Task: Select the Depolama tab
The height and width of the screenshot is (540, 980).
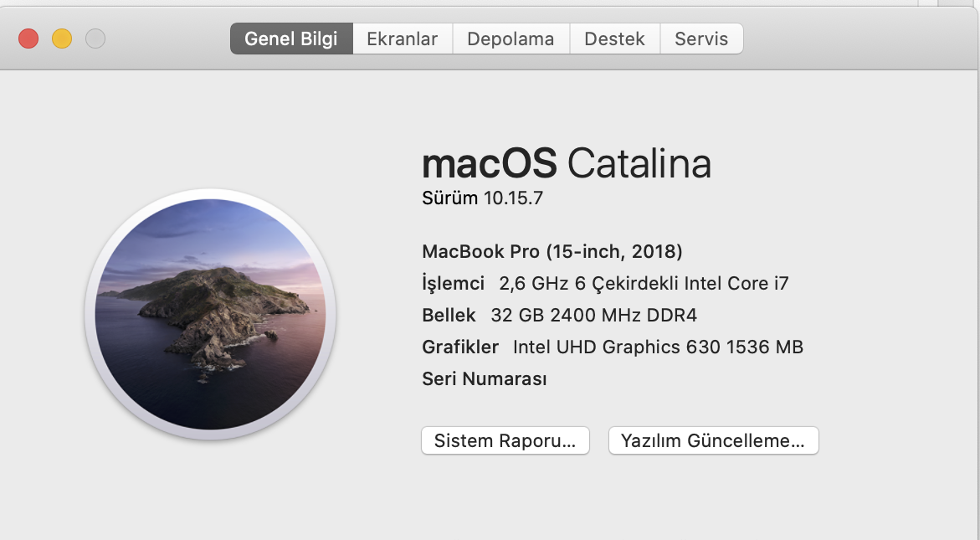Action: point(511,39)
